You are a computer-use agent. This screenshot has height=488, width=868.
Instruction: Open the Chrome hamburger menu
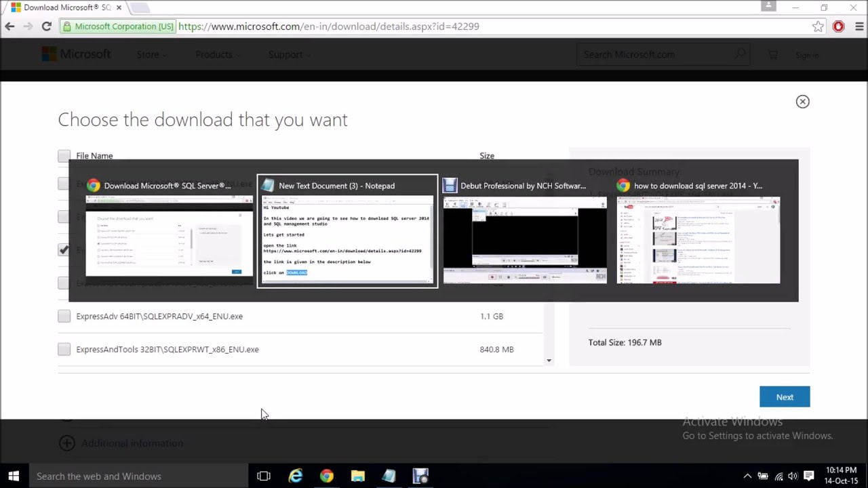(859, 26)
